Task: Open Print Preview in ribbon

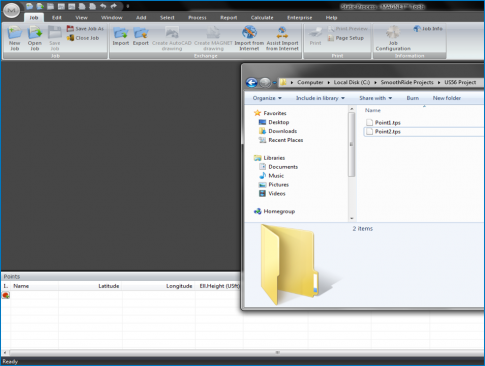Action: tap(348, 29)
